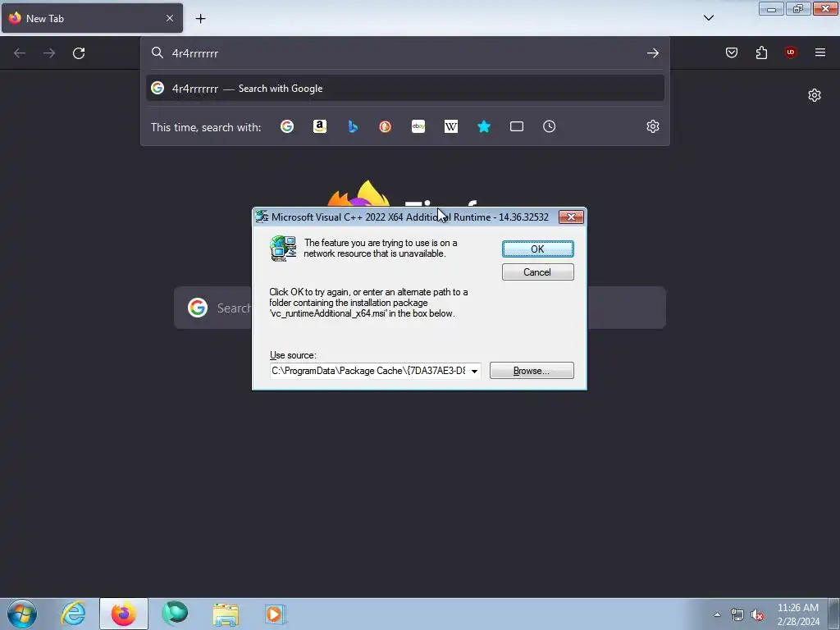Click inside the Use source path field
The height and width of the screenshot is (630, 840).
click(368, 371)
